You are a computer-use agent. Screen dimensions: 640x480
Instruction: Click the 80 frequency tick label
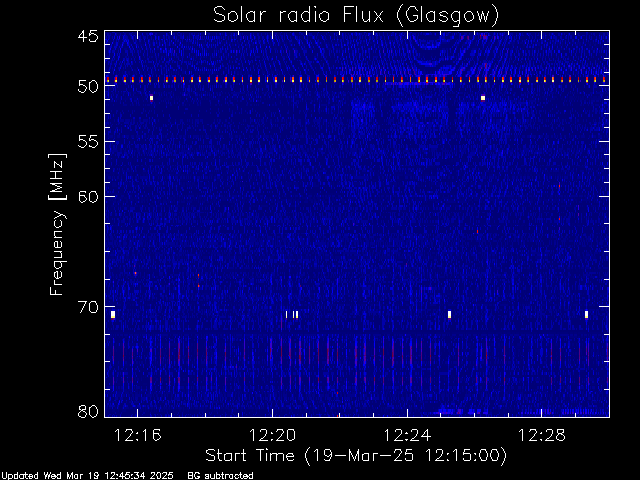point(88,411)
